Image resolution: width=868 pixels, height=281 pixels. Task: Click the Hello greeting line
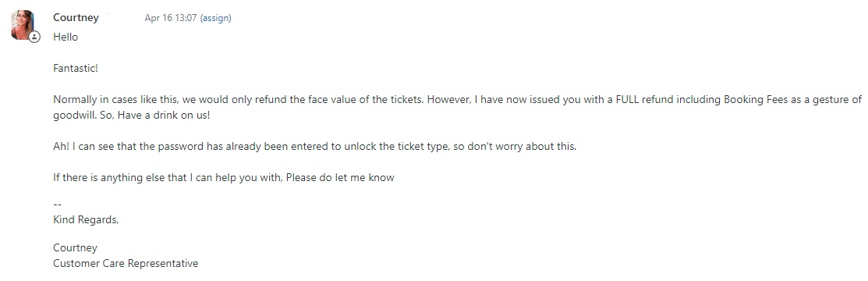tap(66, 37)
